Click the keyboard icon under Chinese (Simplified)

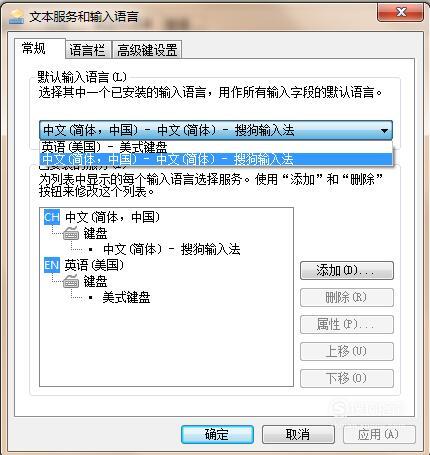pos(71,233)
